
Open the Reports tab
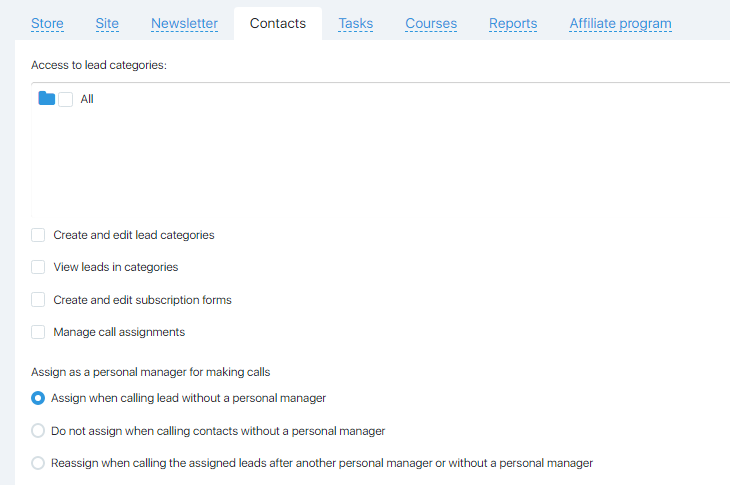click(x=513, y=23)
